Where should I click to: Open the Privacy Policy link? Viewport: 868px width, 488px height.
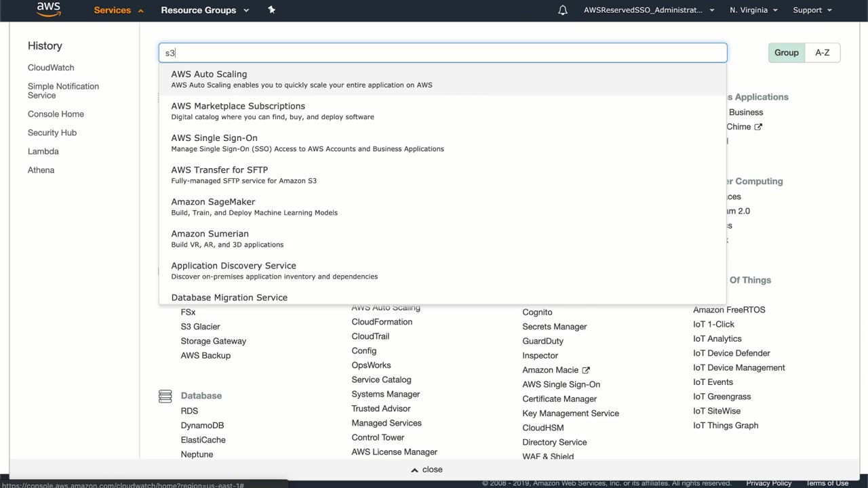(768, 483)
